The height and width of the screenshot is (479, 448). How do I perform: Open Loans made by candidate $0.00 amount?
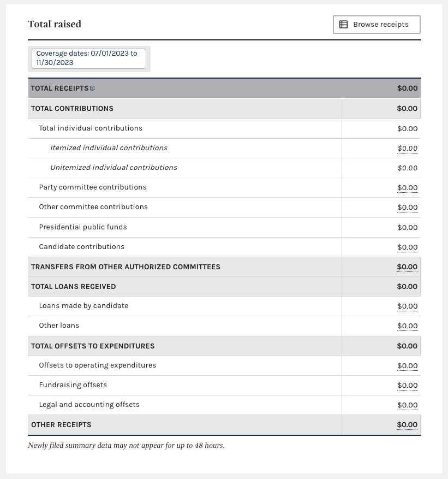[408, 306]
